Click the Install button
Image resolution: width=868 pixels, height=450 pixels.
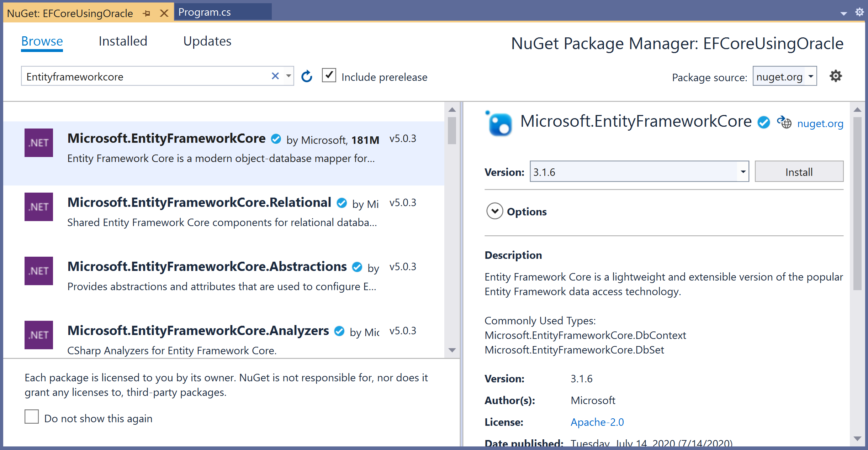[x=799, y=172]
